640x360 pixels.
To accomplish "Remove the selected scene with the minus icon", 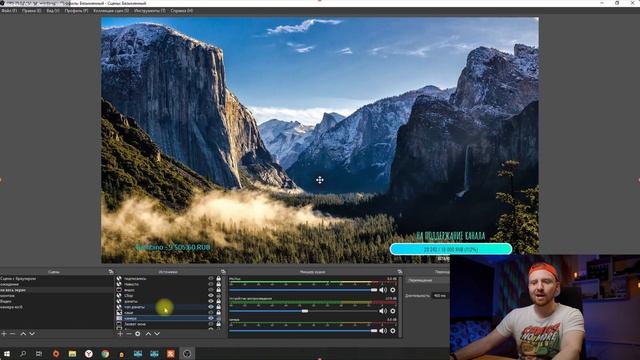I will pyautogui.click(x=13, y=334).
